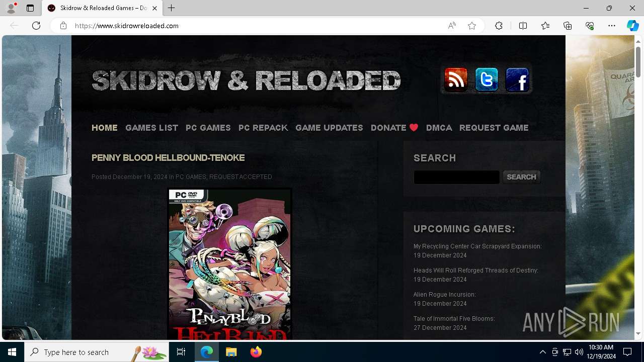Open Task View on taskbar
The image size is (644, 362).
[181, 352]
